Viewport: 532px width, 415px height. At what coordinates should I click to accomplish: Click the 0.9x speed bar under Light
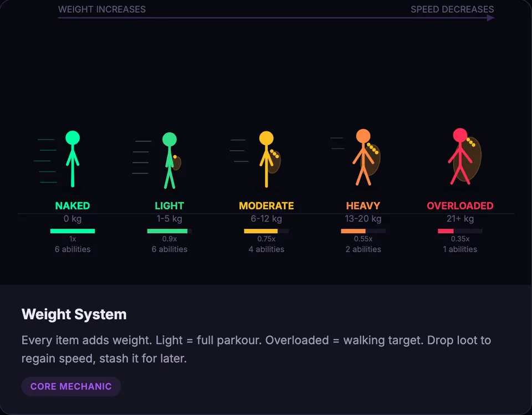(170, 231)
